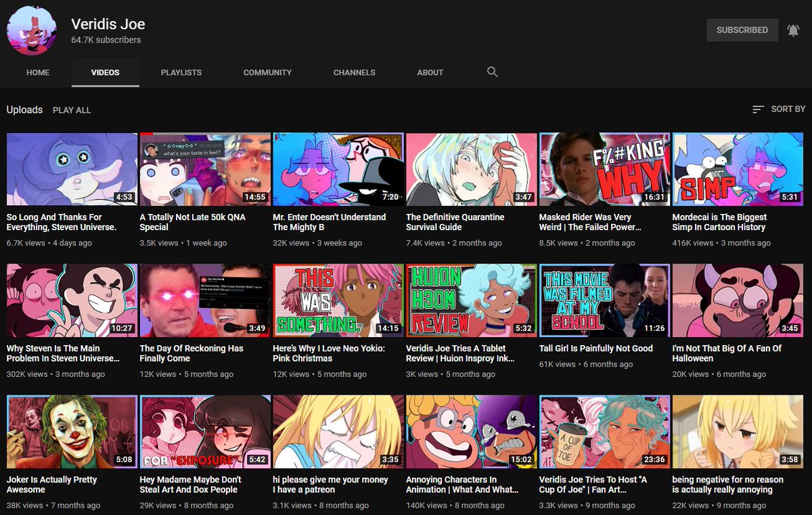Click the 64.7K subscribers text

[106, 40]
